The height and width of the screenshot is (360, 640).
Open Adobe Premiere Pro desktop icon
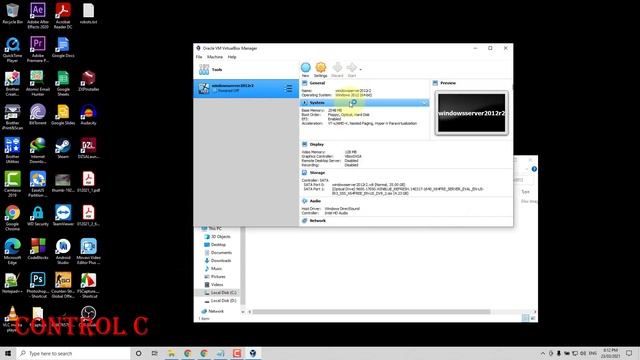tap(38, 49)
